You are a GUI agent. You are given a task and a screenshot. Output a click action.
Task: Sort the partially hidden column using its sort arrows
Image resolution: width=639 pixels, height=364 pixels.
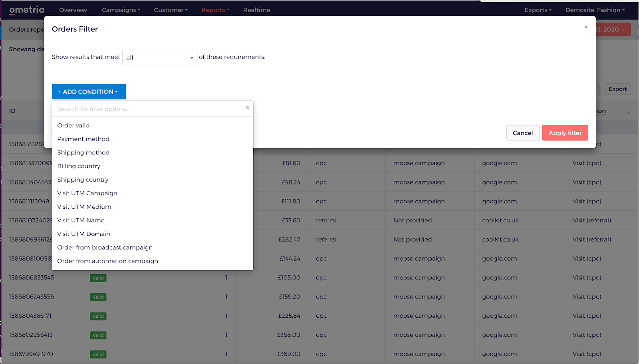[629, 111]
